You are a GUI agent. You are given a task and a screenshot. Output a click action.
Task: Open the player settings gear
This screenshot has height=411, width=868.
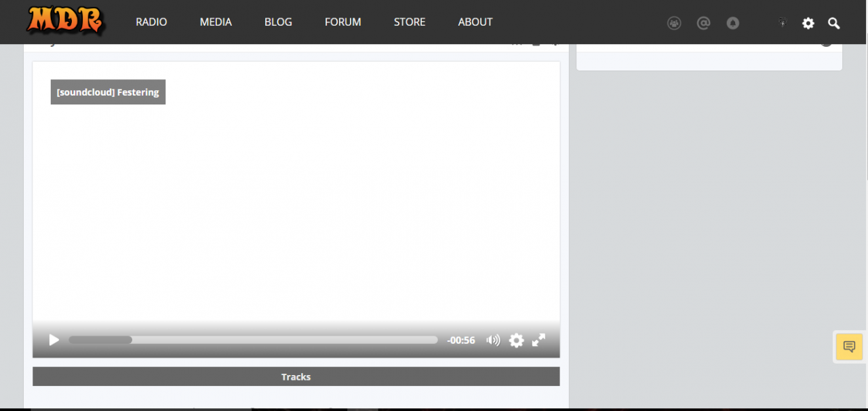click(516, 340)
